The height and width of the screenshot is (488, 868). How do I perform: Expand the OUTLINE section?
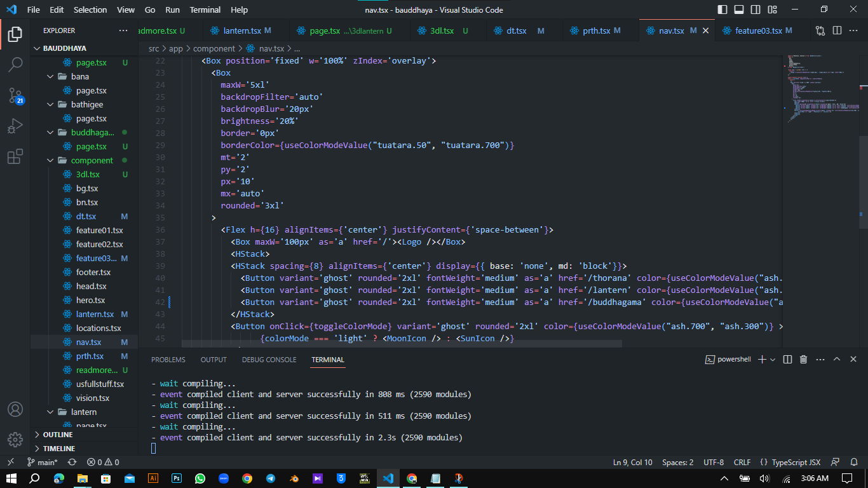click(x=84, y=435)
